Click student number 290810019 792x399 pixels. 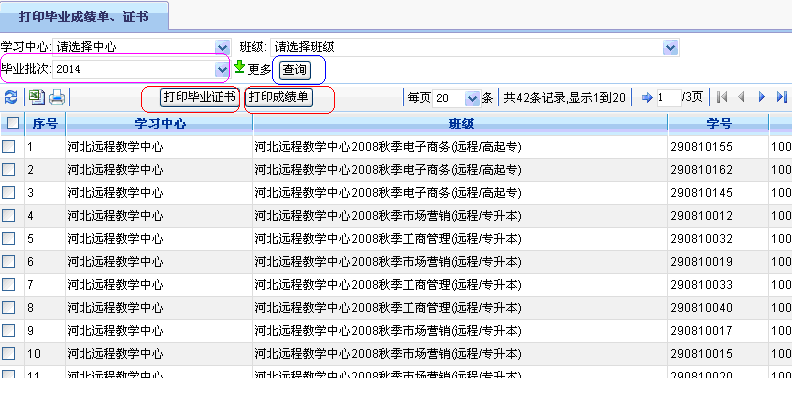[702, 262]
